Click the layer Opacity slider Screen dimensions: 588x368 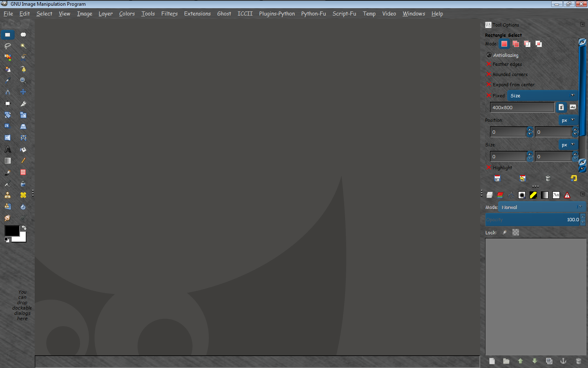pyautogui.click(x=533, y=220)
